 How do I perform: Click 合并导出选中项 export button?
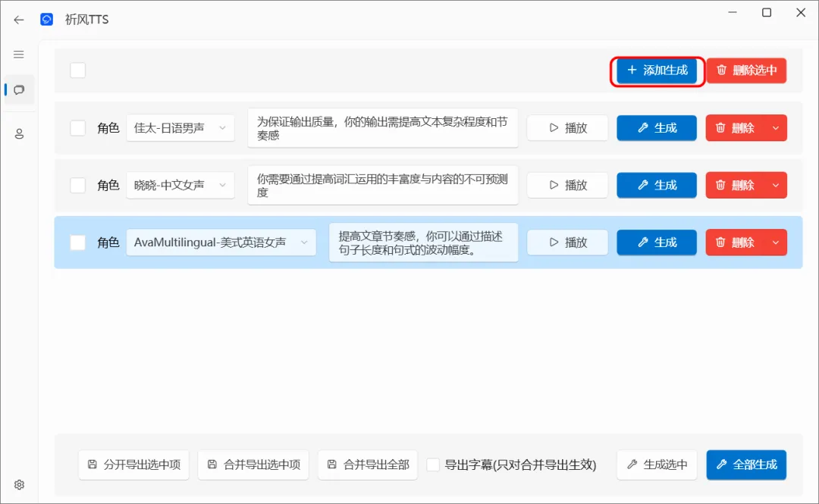coord(253,465)
